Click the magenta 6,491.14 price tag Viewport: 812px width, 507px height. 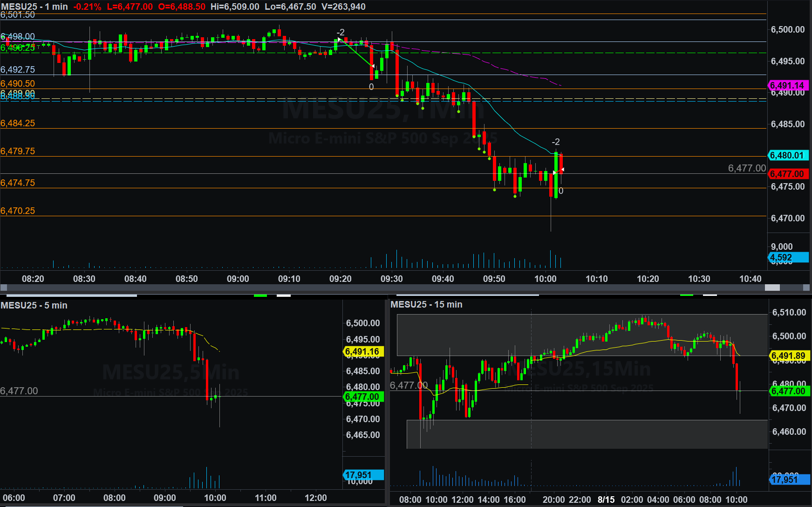pos(787,85)
